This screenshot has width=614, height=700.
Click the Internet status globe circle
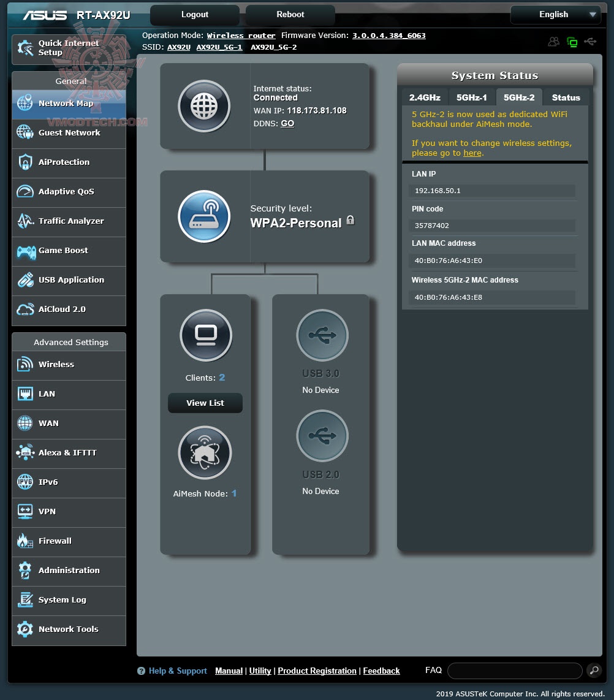click(205, 106)
